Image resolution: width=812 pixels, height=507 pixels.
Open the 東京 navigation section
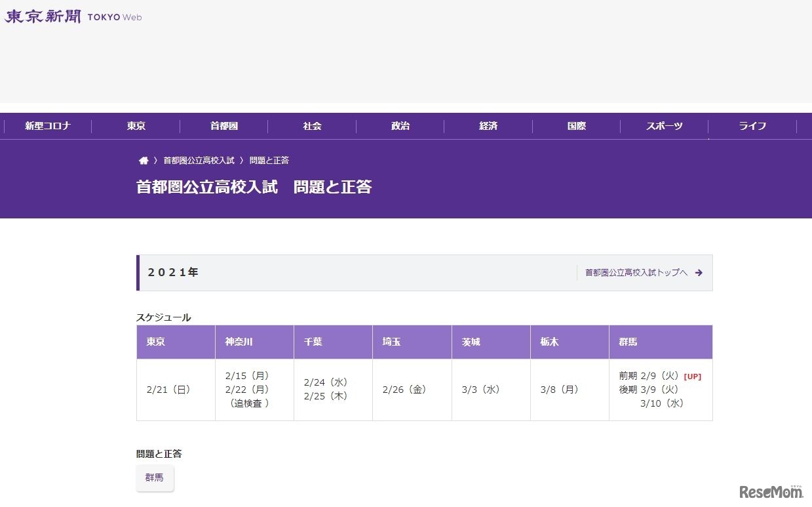click(x=135, y=126)
